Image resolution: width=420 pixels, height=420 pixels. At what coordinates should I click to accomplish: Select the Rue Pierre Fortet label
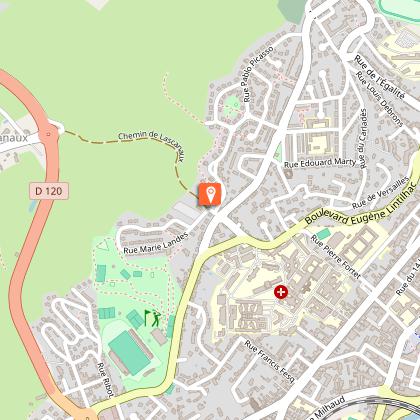click(336, 256)
